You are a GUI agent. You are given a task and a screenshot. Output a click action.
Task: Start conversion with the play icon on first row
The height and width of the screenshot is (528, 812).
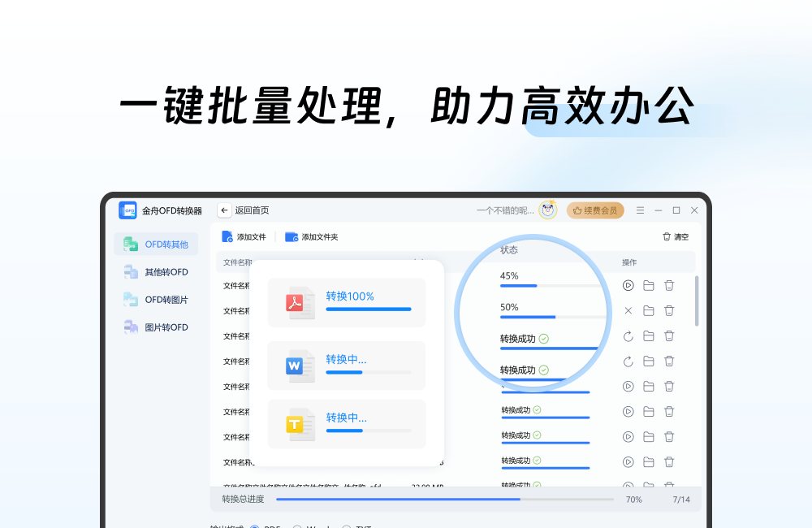pyautogui.click(x=627, y=285)
